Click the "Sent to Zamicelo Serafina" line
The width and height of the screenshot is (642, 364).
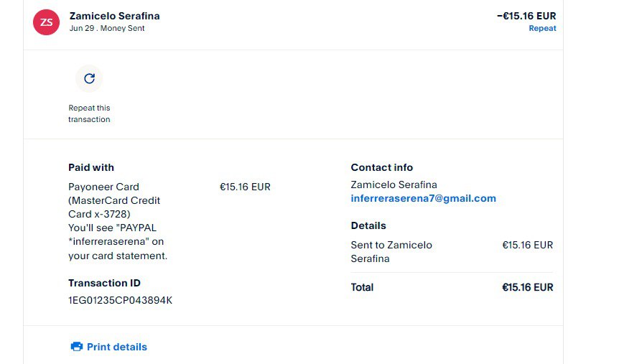391,251
